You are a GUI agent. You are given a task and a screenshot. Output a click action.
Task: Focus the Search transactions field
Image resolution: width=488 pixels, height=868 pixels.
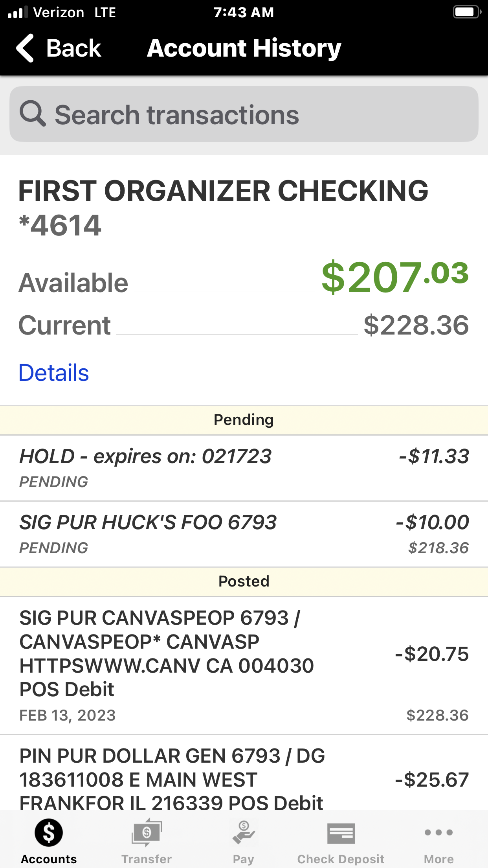244,114
